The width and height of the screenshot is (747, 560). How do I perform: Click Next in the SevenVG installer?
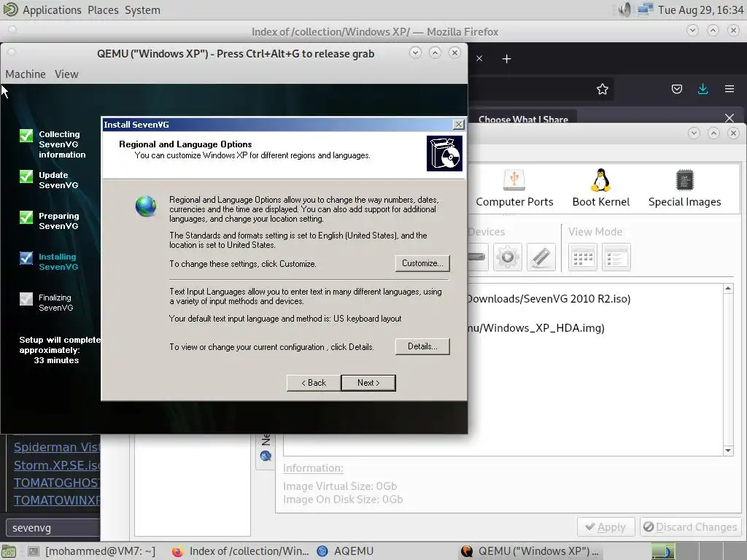tap(368, 383)
